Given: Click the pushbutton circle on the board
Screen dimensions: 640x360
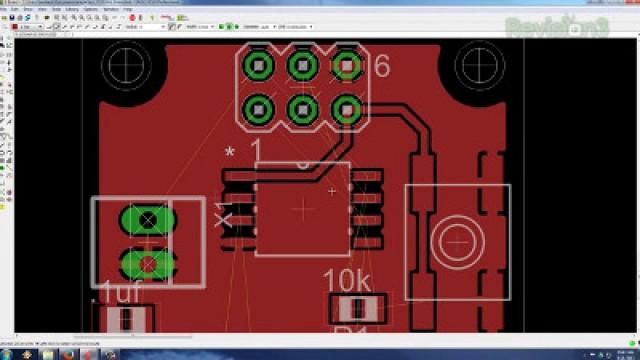Looking at the screenshot, I should point(458,242).
